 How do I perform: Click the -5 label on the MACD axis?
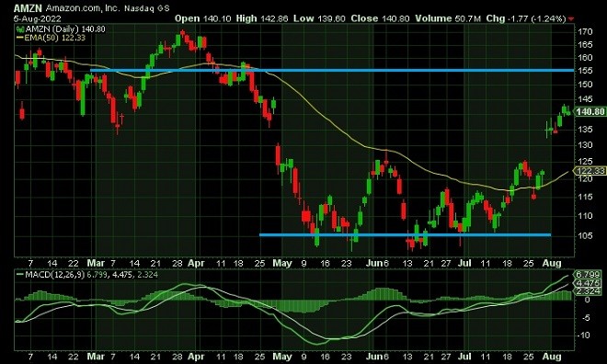pos(585,318)
